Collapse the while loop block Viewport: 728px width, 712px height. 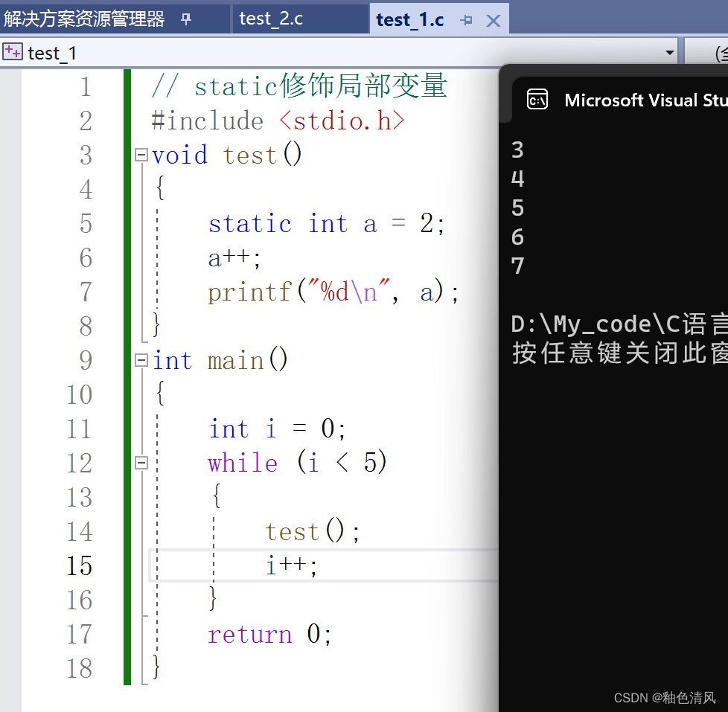[x=141, y=463]
